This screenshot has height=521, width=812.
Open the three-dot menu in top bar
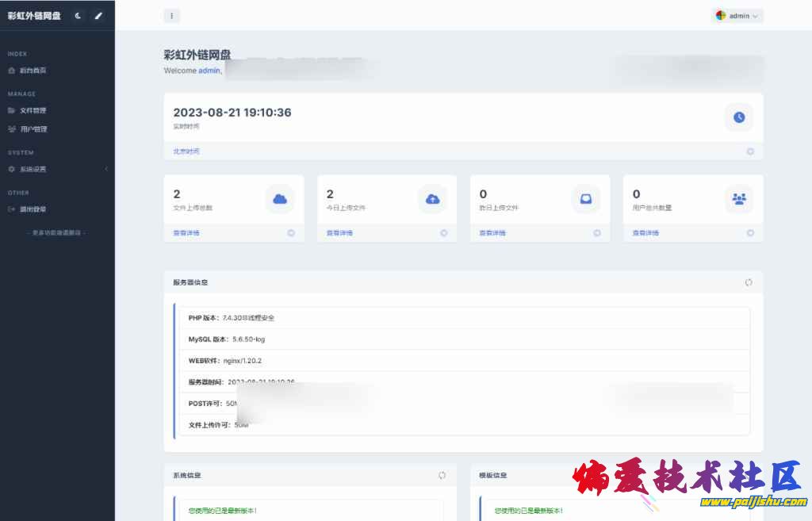[172, 16]
